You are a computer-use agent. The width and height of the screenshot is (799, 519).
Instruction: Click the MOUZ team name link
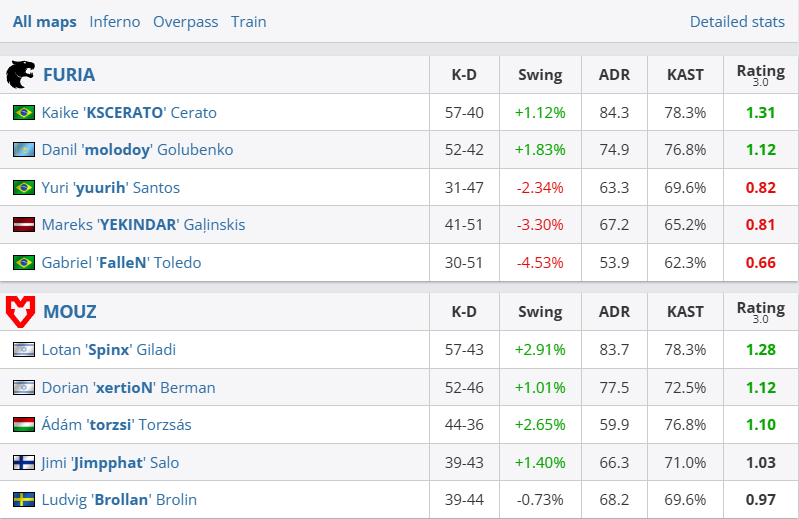[70, 312]
